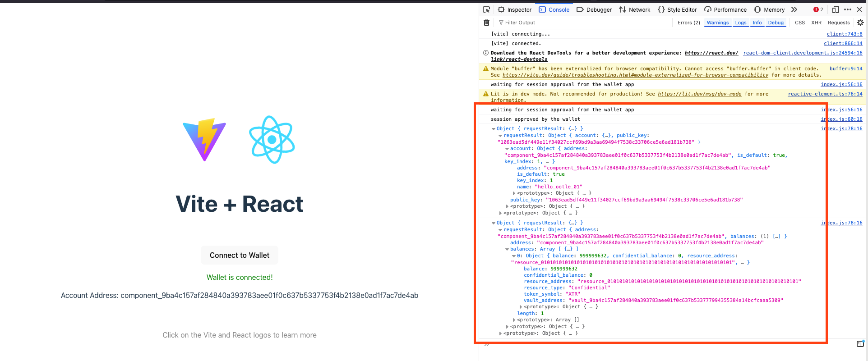Switch to the Style Editor tab
Viewport: 868px width, 361px height.
[677, 9]
